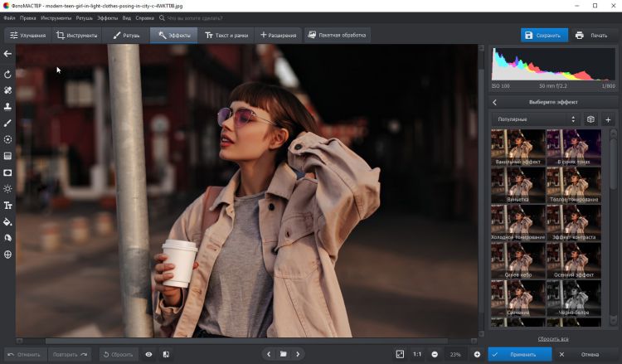
Task: Click the Сохранить button
Action: pos(545,35)
